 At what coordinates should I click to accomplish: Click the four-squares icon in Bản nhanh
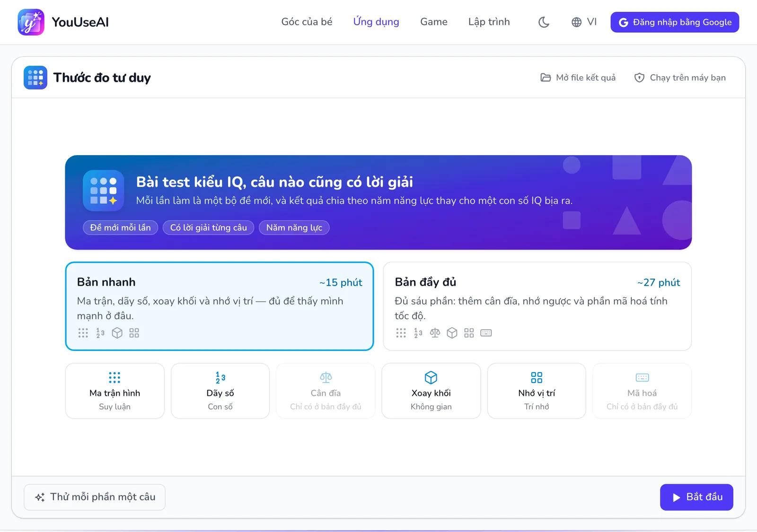(134, 333)
